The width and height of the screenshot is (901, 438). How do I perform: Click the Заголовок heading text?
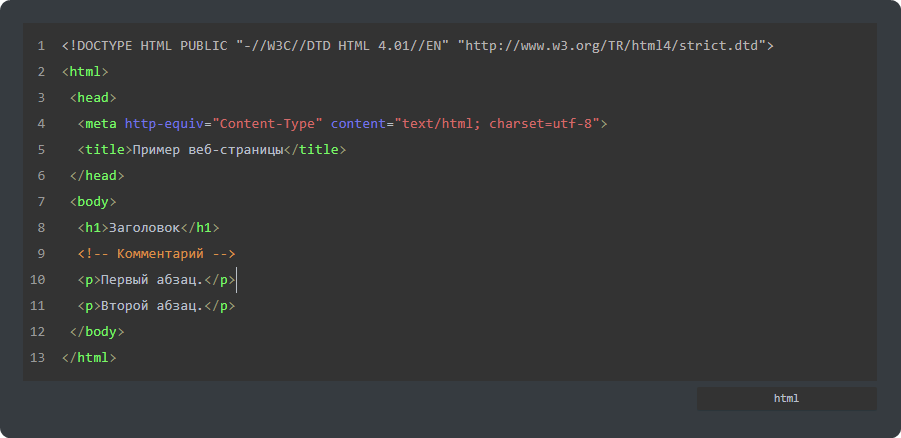point(145,228)
